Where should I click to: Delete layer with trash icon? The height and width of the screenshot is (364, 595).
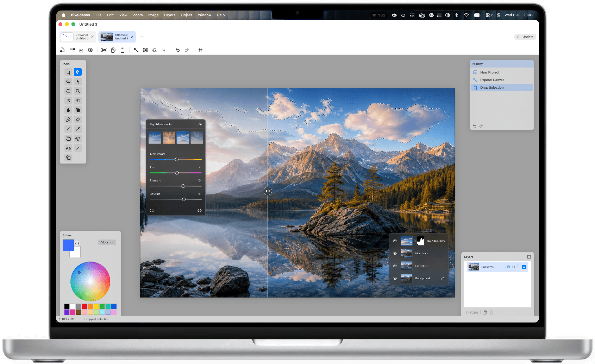click(x=491, y=312)
